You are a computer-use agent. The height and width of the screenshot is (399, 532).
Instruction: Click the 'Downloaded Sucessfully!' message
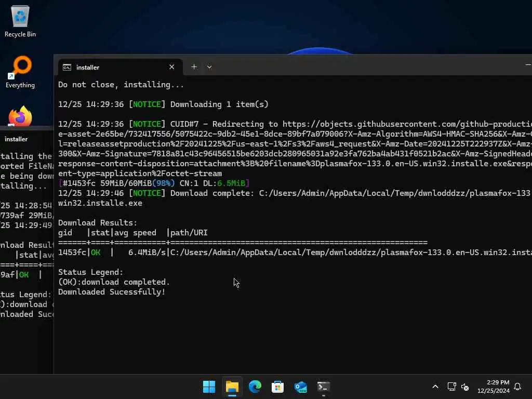click(112, 292)
